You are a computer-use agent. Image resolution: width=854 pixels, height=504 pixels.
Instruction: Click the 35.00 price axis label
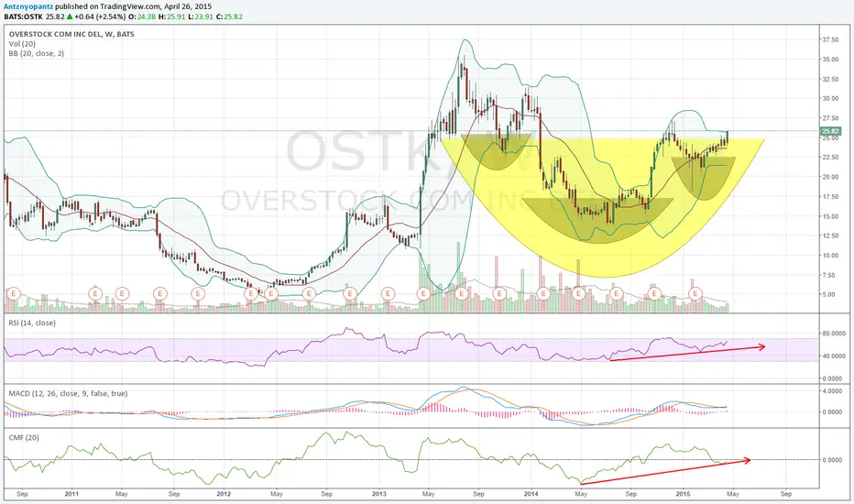[830, 60]
